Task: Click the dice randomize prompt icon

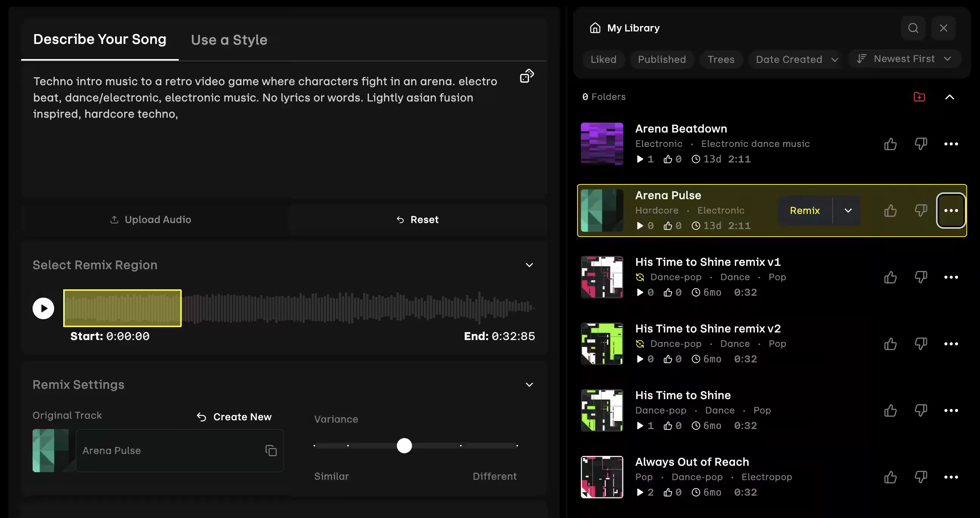Action: click(x=527, y=76)
